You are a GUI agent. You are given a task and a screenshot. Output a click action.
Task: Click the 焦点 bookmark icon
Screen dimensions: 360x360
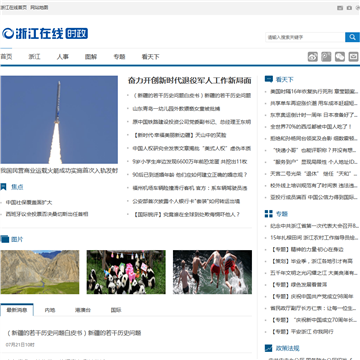tap(4, 187)
